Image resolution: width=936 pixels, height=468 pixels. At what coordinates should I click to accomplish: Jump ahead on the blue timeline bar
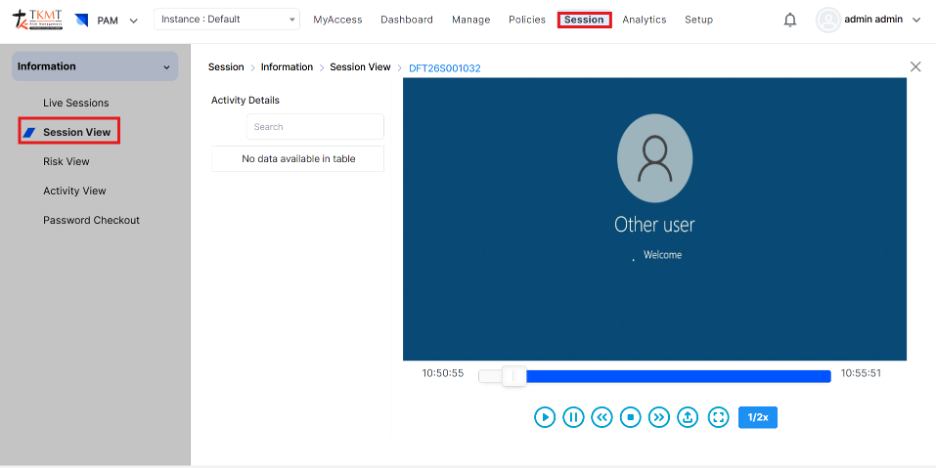[x=678, y=376]
